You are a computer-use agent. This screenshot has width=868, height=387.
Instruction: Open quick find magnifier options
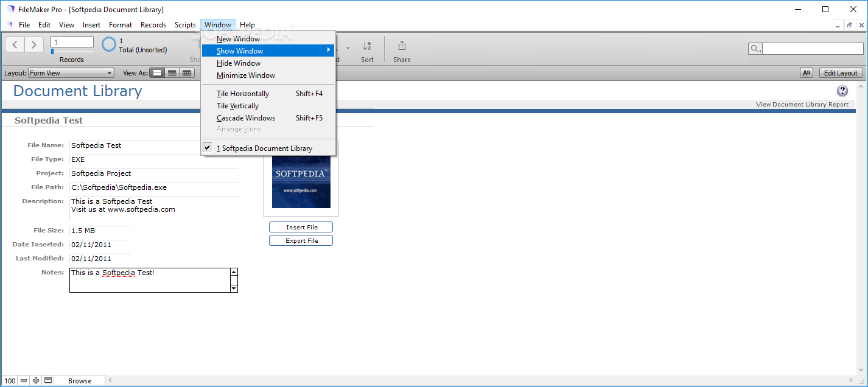click(x=755, y=49)
